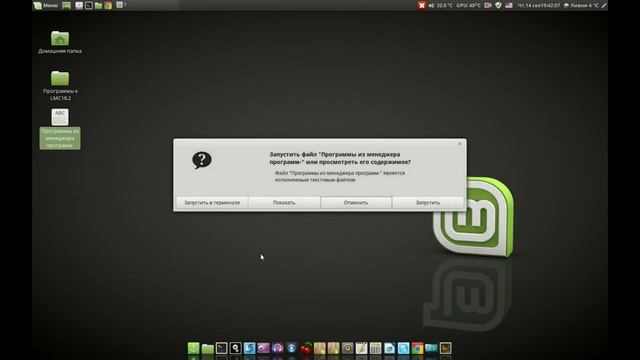
Task: Open terminal icon in dock
Action: (x=222, y=348)
